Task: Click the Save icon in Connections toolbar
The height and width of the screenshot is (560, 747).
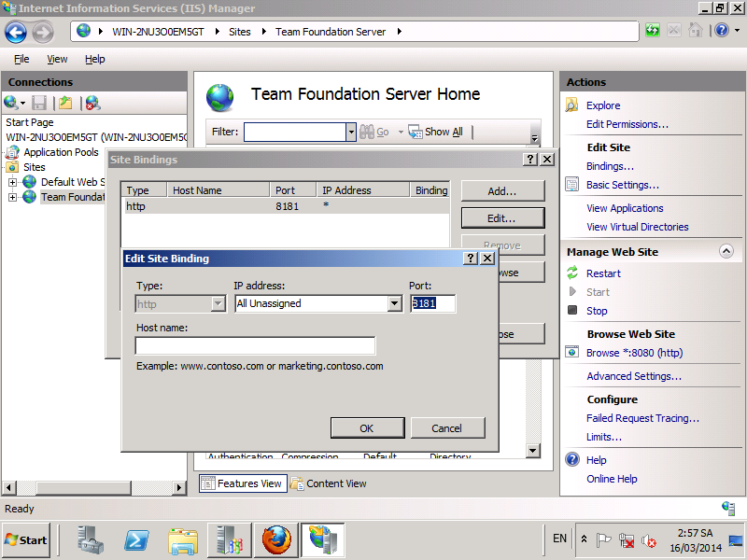Action: [x=39, y=103]
